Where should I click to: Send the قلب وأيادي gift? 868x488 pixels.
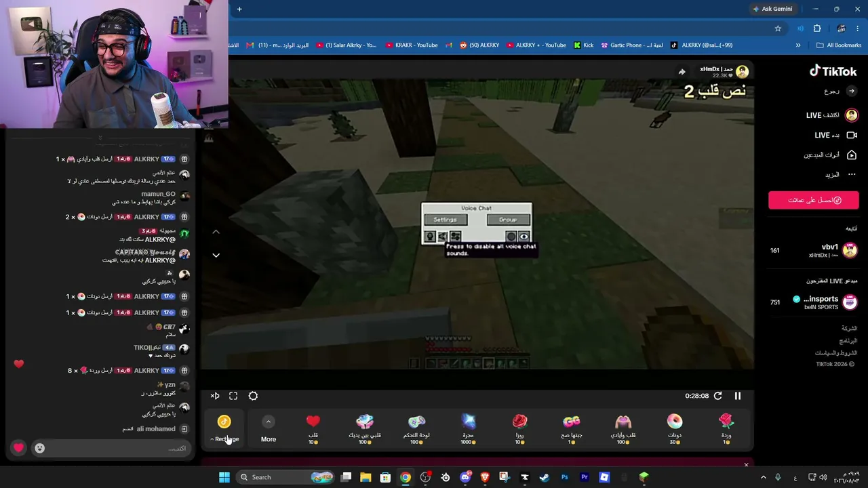coord(623,429)
